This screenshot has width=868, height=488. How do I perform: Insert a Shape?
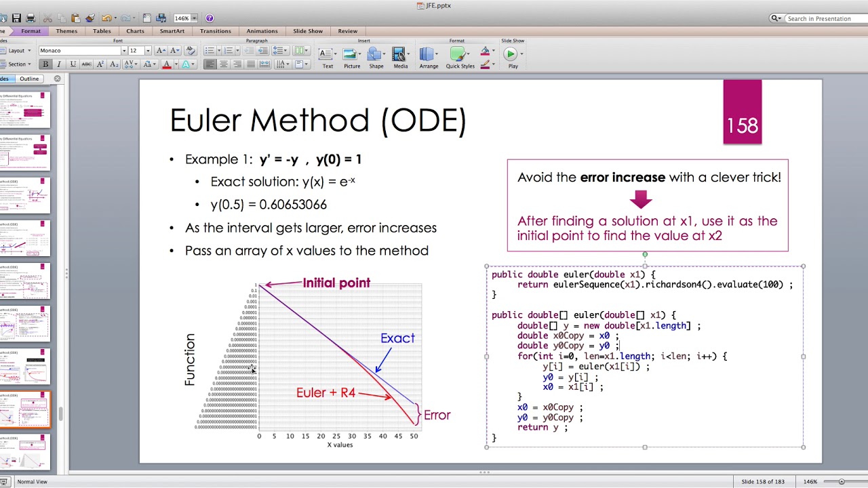coord(376,58)
